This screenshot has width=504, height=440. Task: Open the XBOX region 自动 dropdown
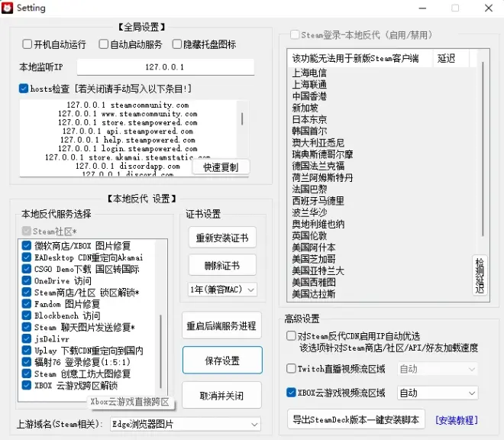tap(438, 393)
